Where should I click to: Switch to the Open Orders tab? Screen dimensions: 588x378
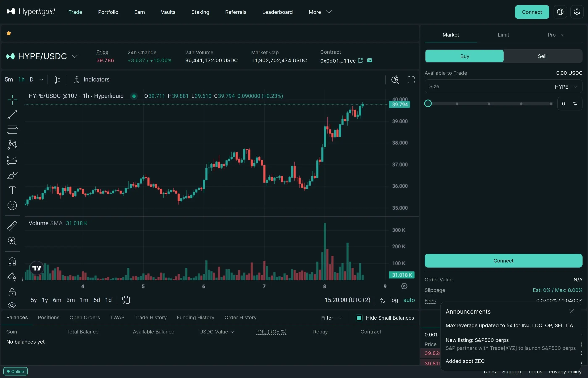coord(85,317)
